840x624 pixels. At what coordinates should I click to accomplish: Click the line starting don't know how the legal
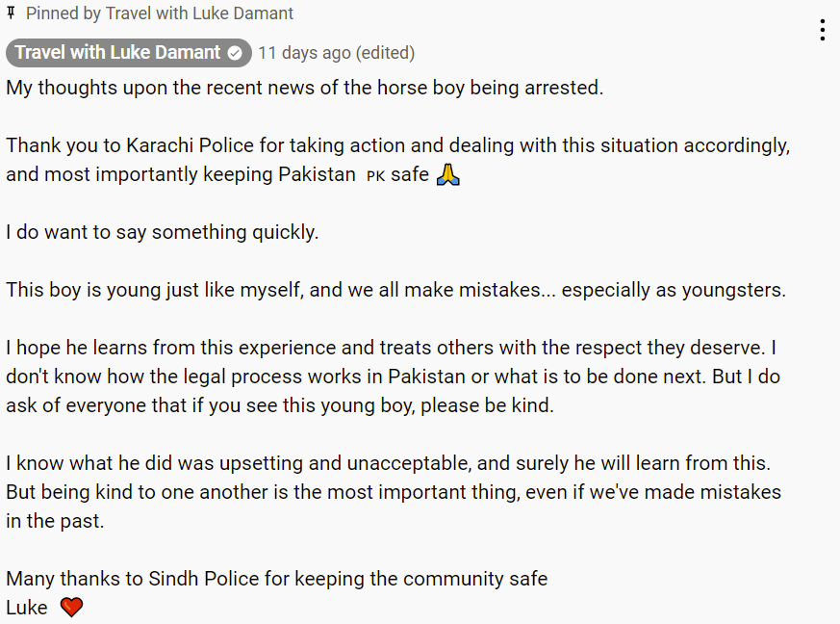coord(394,377)
